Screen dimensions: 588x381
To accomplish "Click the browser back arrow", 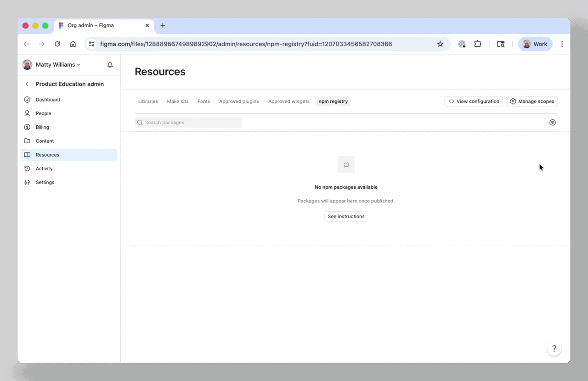I will click(26, 44).
